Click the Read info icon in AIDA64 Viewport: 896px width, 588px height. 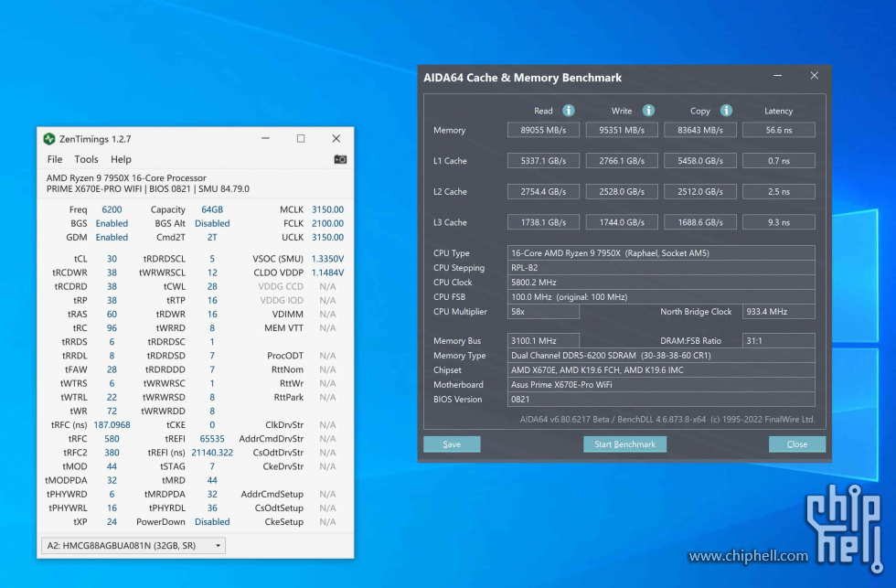tap(568, 111)
